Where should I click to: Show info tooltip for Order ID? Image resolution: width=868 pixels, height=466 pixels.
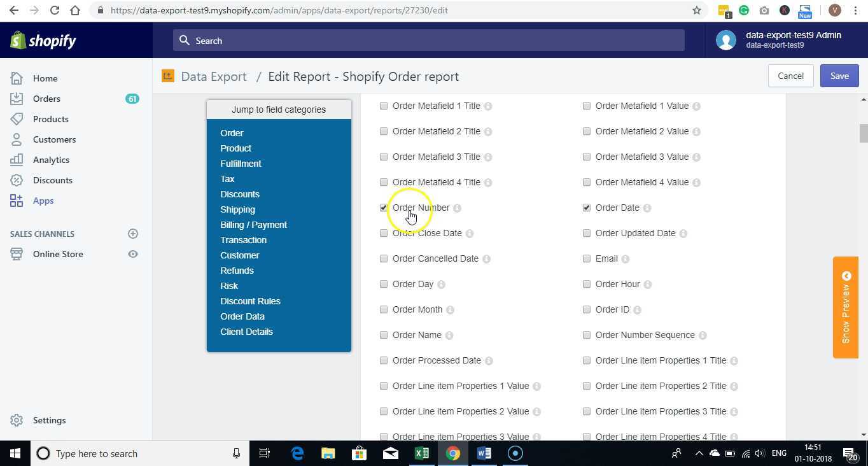(637, 309)
